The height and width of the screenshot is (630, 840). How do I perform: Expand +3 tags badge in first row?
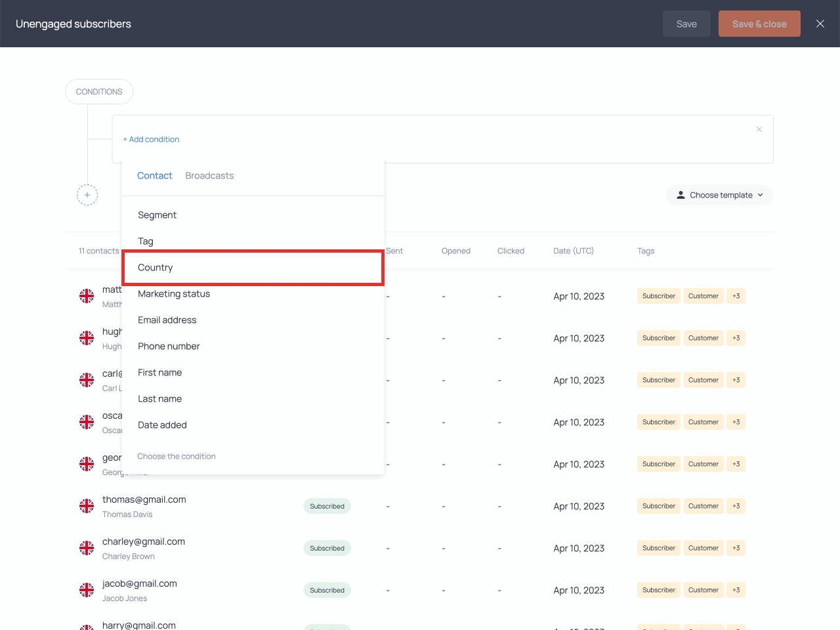pos(736,296)
